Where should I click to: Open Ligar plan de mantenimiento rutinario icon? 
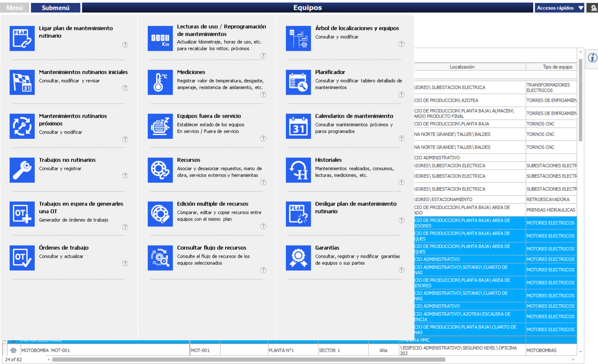point(22,38)
